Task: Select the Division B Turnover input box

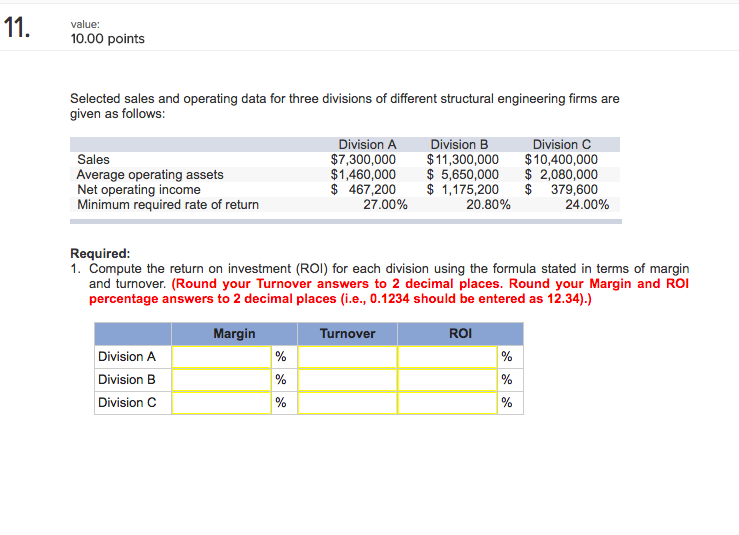Action: pyautogui.click(x=347, y=380)
